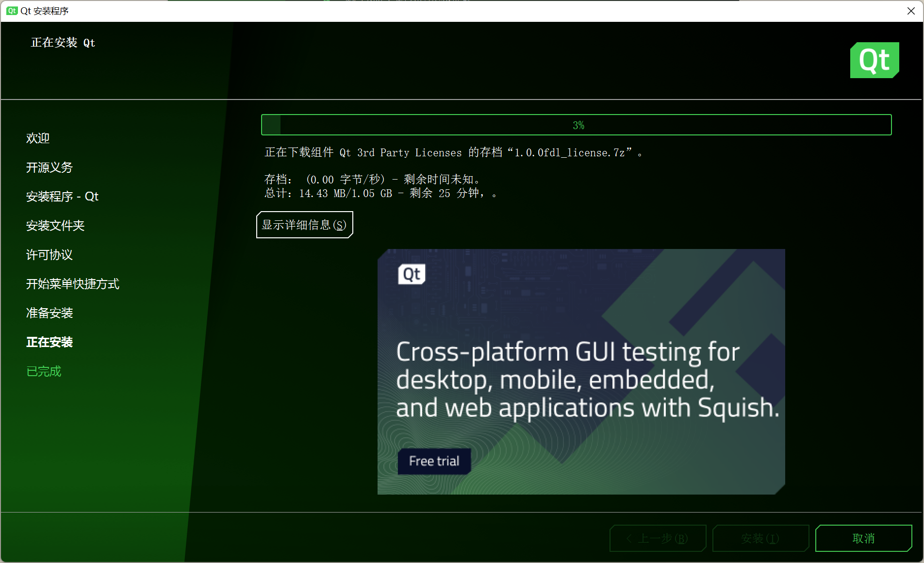Select the 开源义务 step in sidebar
The height and width of the screenshot is (563, 924).
click(49, 167)
